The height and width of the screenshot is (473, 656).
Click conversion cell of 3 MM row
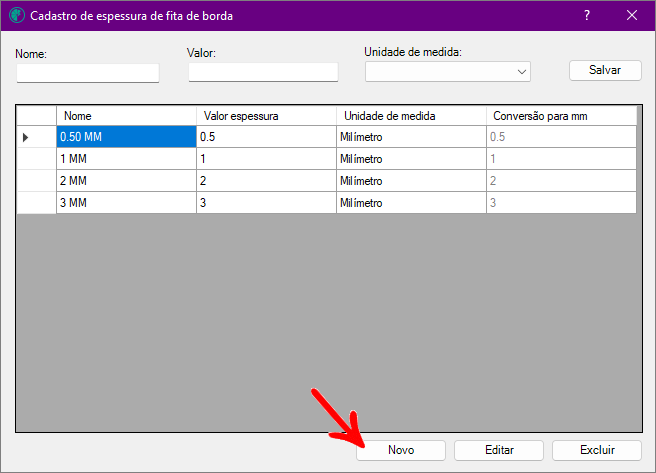[561, 203]
